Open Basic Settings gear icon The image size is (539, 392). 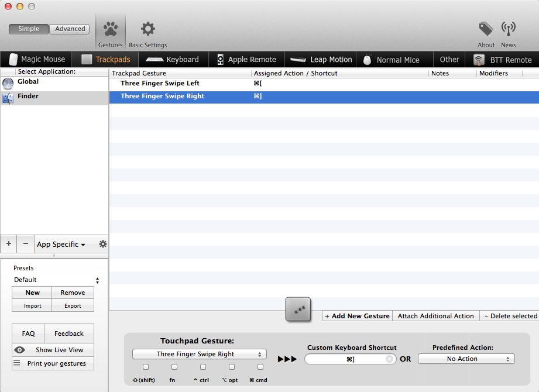pyautogui.click(x=148, y=29)
